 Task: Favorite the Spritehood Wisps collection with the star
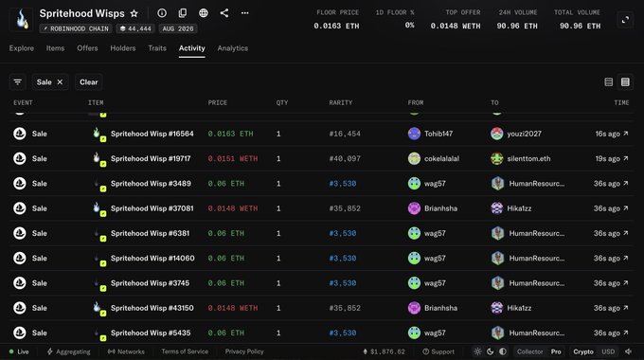134,13
